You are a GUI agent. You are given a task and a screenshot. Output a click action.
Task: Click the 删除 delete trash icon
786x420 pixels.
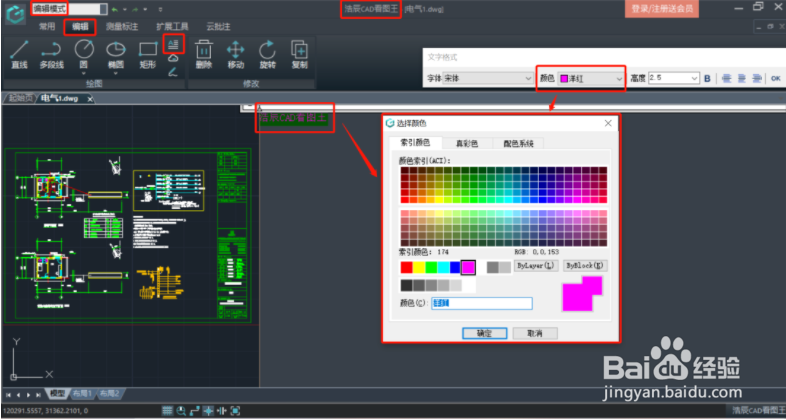[204, 55]
